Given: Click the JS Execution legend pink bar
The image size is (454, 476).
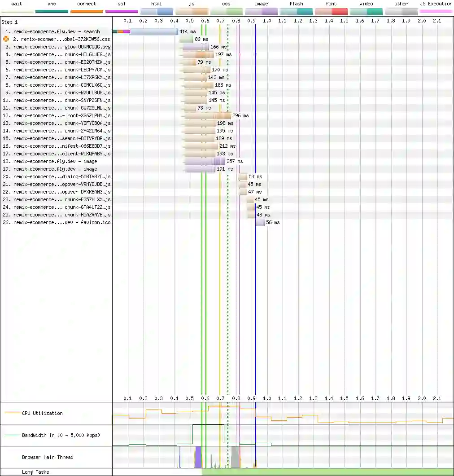Looking at the screenshot, I should 436,11.
